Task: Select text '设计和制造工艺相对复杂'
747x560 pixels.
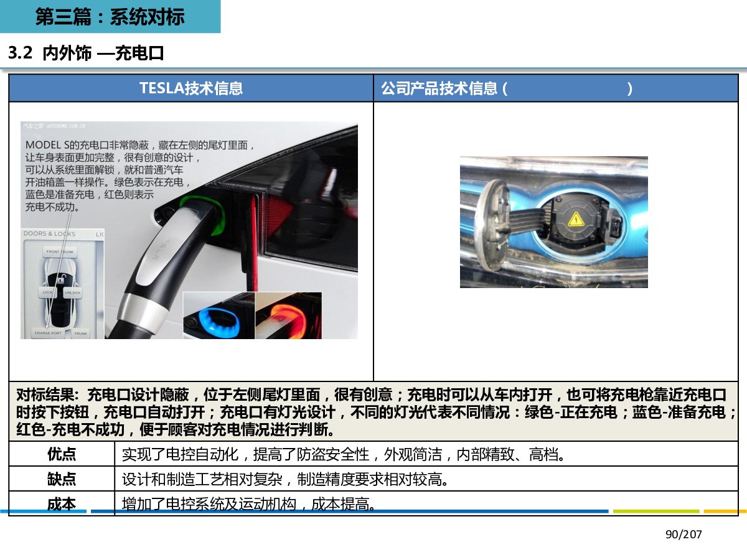Action: click(x=203, y=479)
